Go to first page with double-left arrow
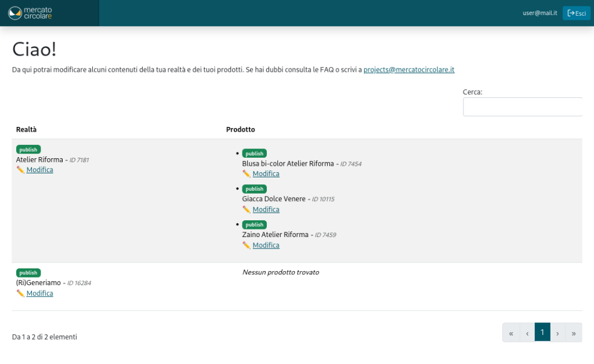594x364 pixels. (511, 333)
